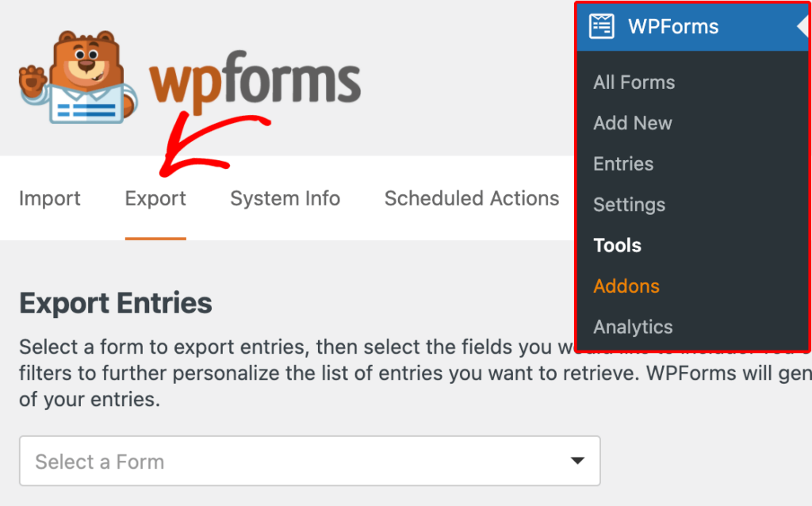Select the Export tab
Image resolution: width=812 pixels, height=506 pixels.
(155, 198)
